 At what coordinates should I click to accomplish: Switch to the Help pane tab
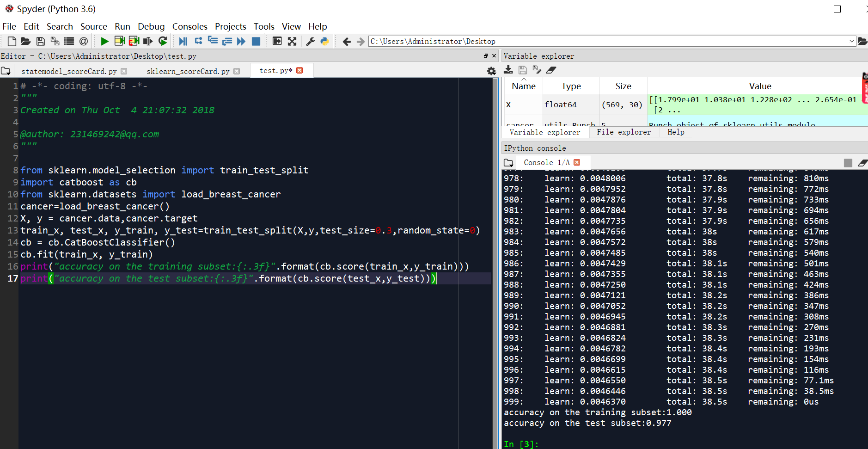pyautogui.click(x=676, y=132)
